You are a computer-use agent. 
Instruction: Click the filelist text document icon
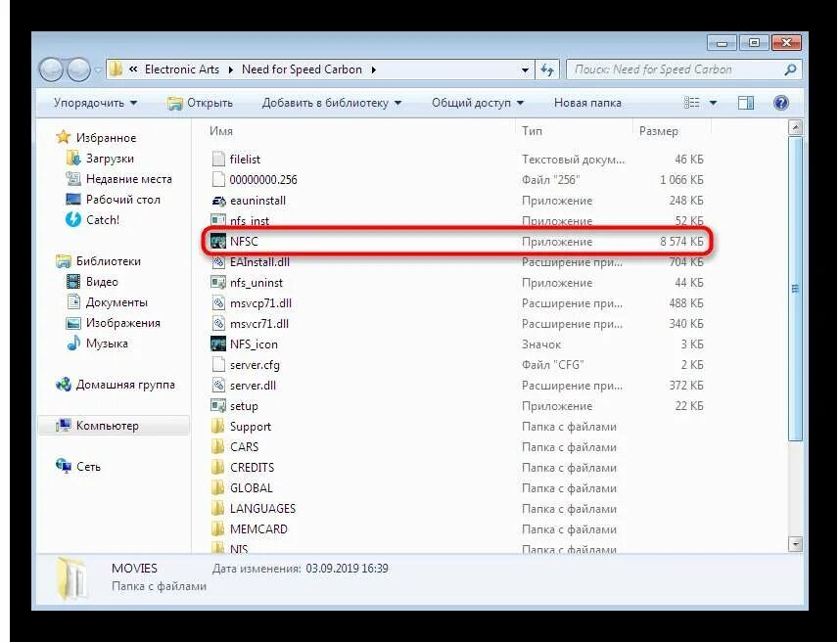pyautogui.click(x=218, y=159)
